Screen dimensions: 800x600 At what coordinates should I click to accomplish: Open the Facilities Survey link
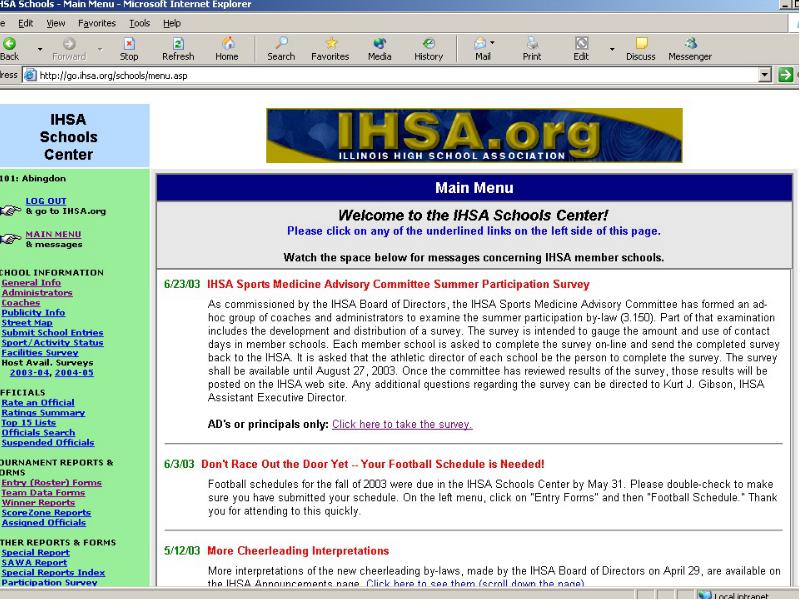[x=40, y=353]
